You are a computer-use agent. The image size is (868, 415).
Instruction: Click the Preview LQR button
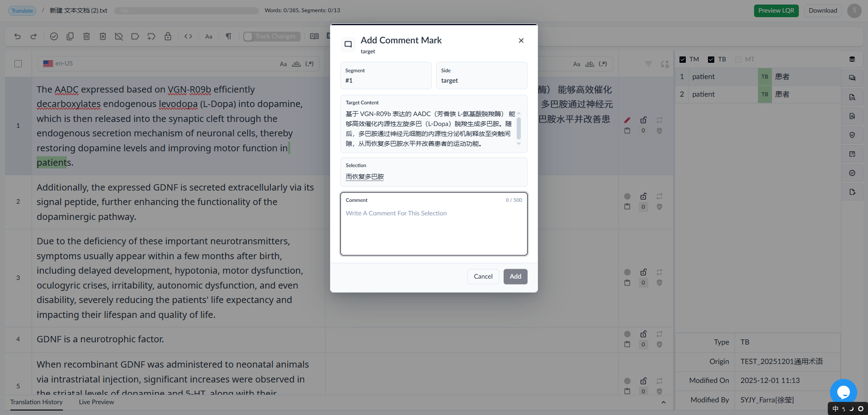coord(776,10)
